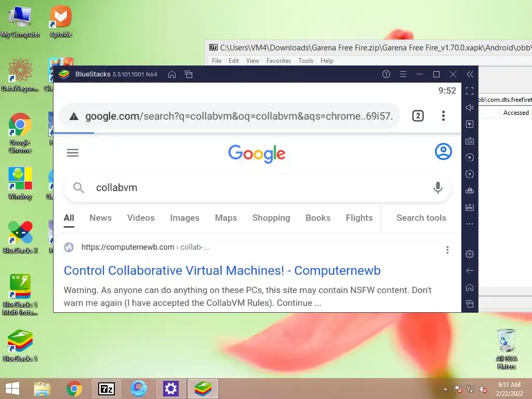Screen dimensions: 532x399
Task: Show more BlueStacks sidebar tools (three dots)
Action: point(470,224)
